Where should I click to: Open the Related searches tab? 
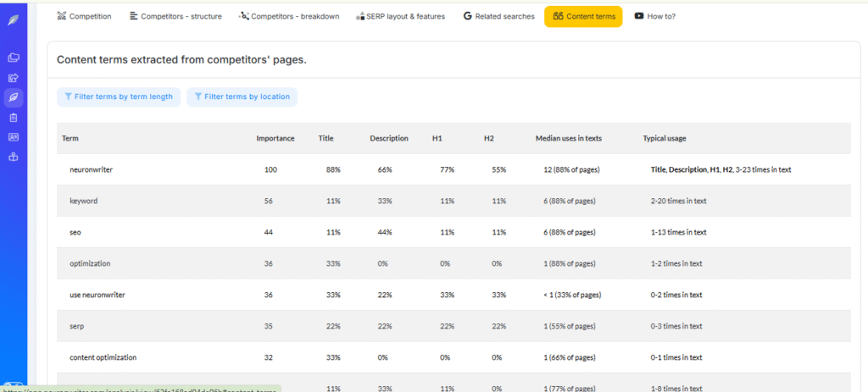(499, 17)
